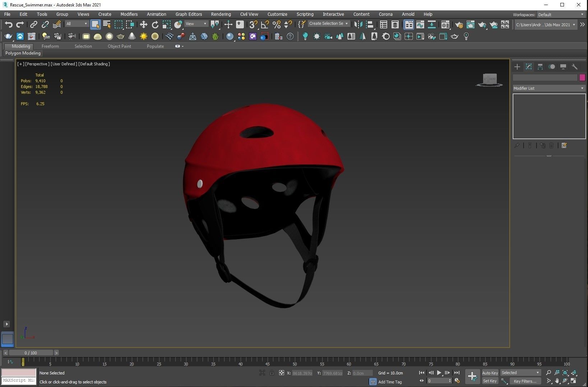The width and height of the screenshot is (588, 387).
Task: Toggle Absolute/Offset transform type-in mode
Action: [282, 373]
